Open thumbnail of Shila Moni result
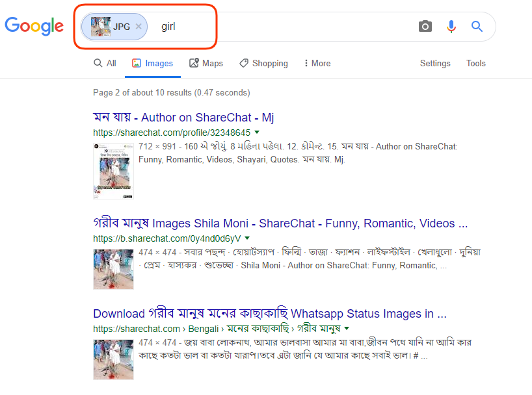This screenshot has height=395, width=532. click(x=113, y=269)
